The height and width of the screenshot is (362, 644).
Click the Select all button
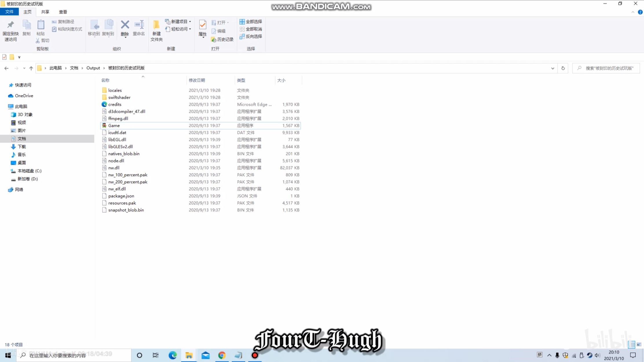[x=251, y=22]
